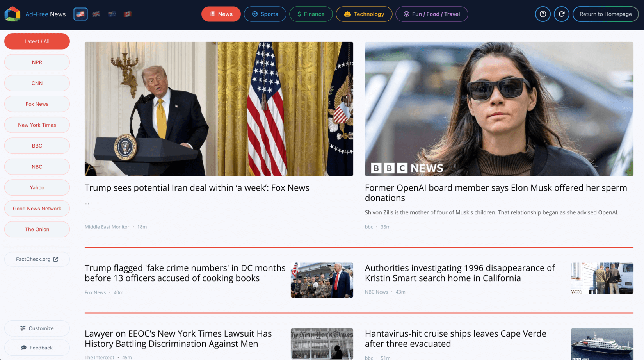Filter news by Yahoo

[37, 187]
